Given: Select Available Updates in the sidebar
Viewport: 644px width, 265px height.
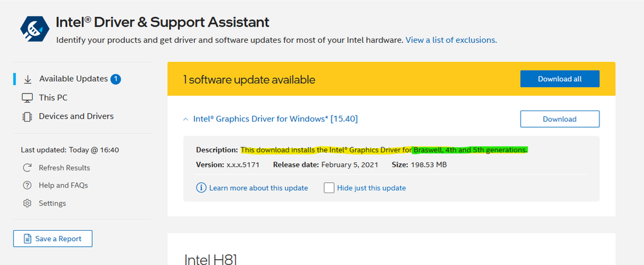Looking at the screenshot, I should pyautogui.click(x=74, y=79).
